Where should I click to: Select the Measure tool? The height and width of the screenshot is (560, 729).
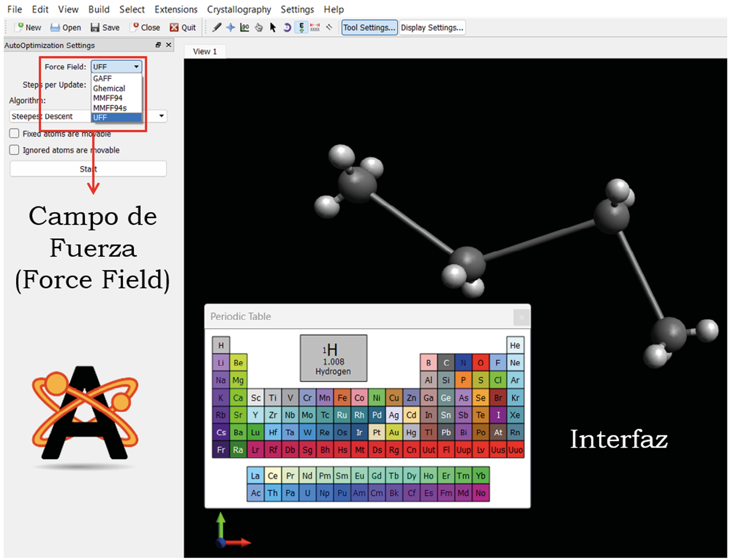(x=315, y=28)
